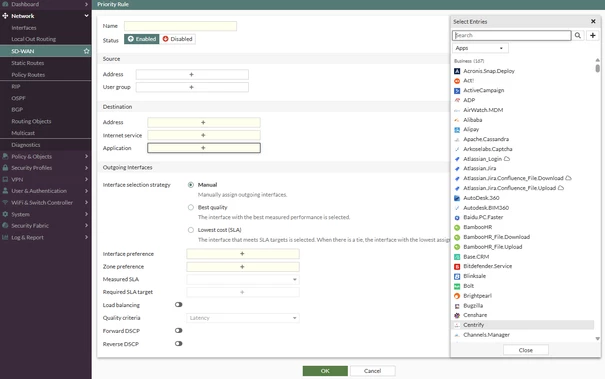Add a Destination Internet service entry
605x379 pixels.
[204, 135]
